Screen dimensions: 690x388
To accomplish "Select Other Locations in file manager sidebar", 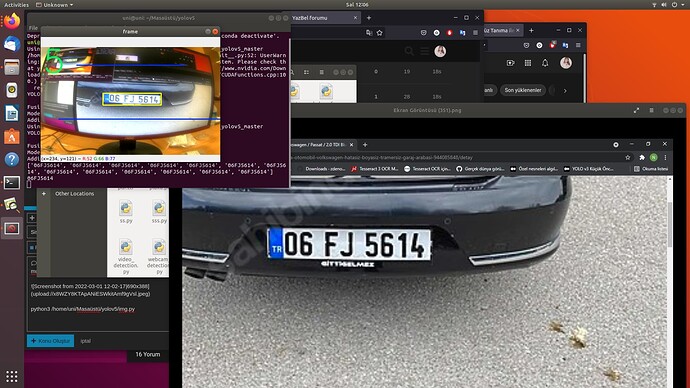I will click(74, 194).
